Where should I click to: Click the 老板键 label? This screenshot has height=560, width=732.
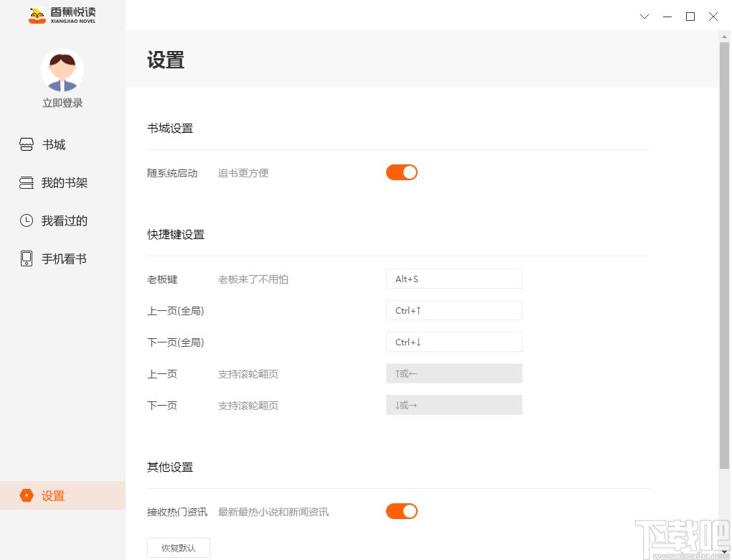tap(162, 279)
